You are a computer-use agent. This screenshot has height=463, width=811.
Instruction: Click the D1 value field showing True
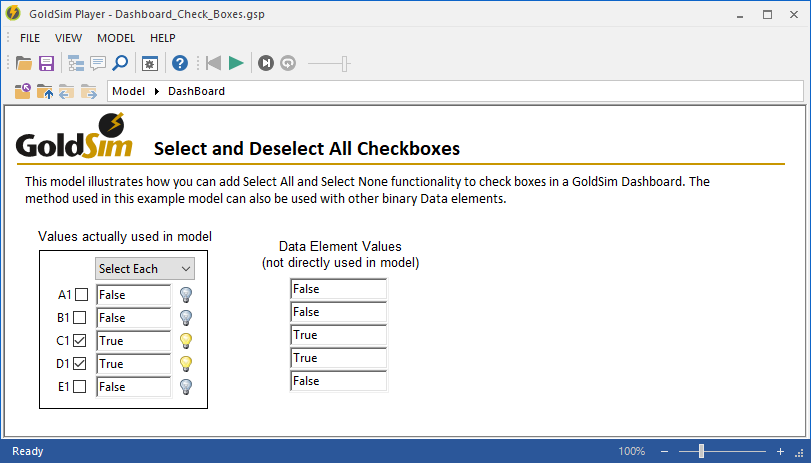[133, 364]
